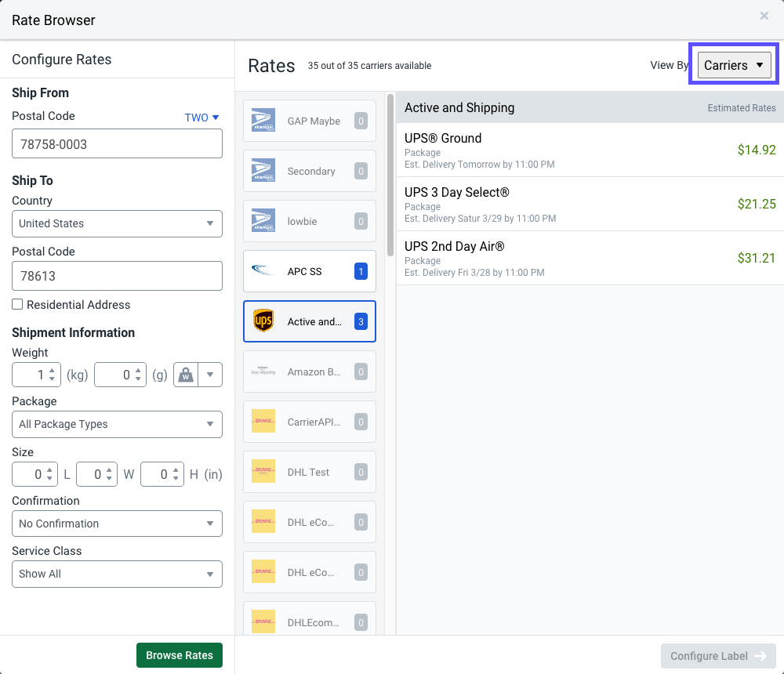
Task: Click the Stamps logo beside Secondary
Action: (x=263, y=171)
